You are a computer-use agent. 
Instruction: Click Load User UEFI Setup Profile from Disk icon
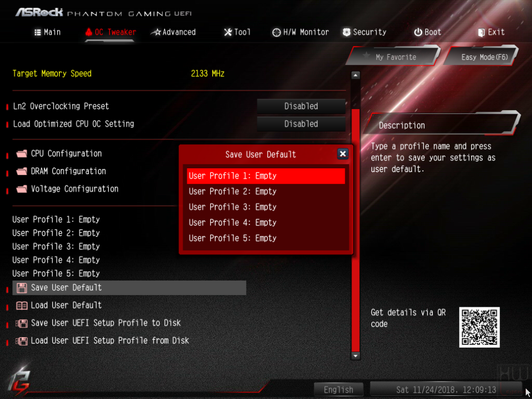pos(22,341)
